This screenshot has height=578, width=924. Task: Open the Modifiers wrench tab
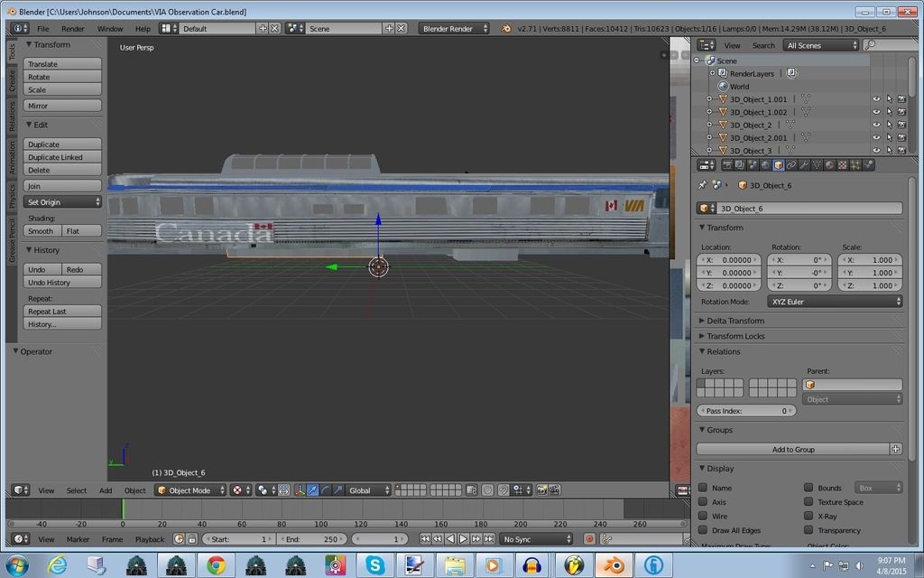[x=805, y=166]
